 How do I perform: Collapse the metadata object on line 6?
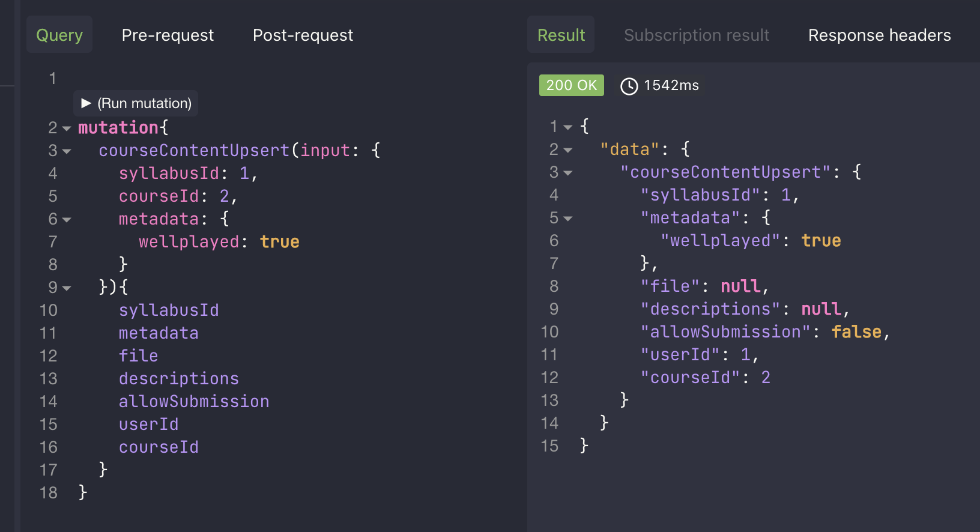pos(68,219)
